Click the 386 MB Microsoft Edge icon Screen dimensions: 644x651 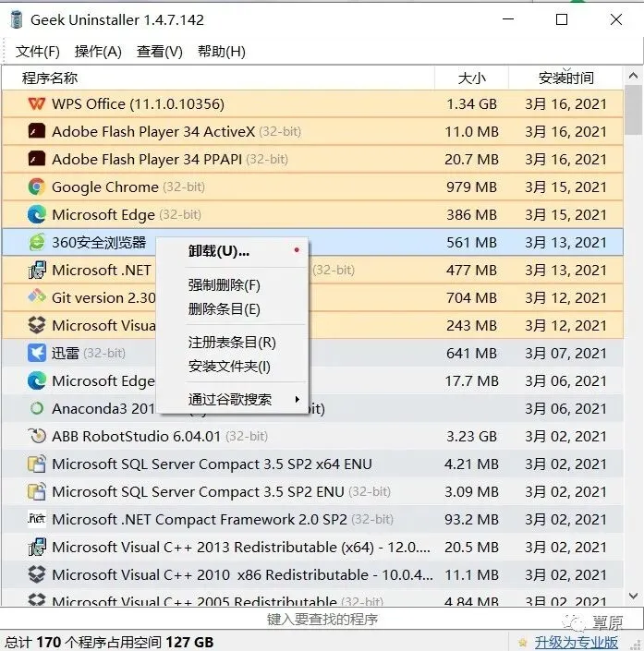[x=37, y=214]
